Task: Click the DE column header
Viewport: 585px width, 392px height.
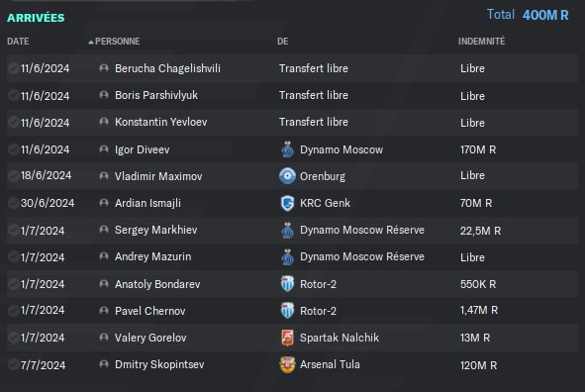Action: pos(282,42)
